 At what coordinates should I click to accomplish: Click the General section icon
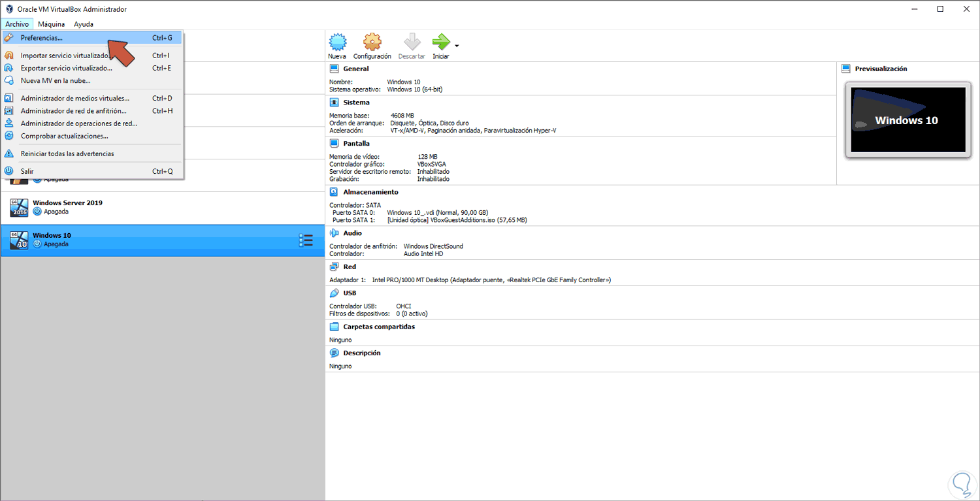click(334, 69)
